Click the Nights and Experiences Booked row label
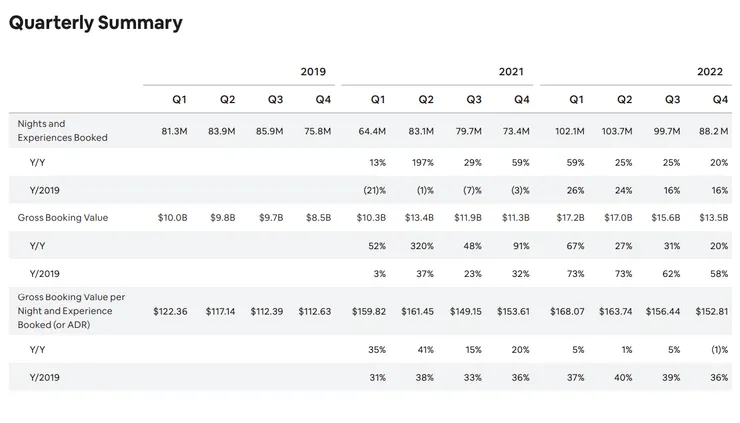 [62, 130]
